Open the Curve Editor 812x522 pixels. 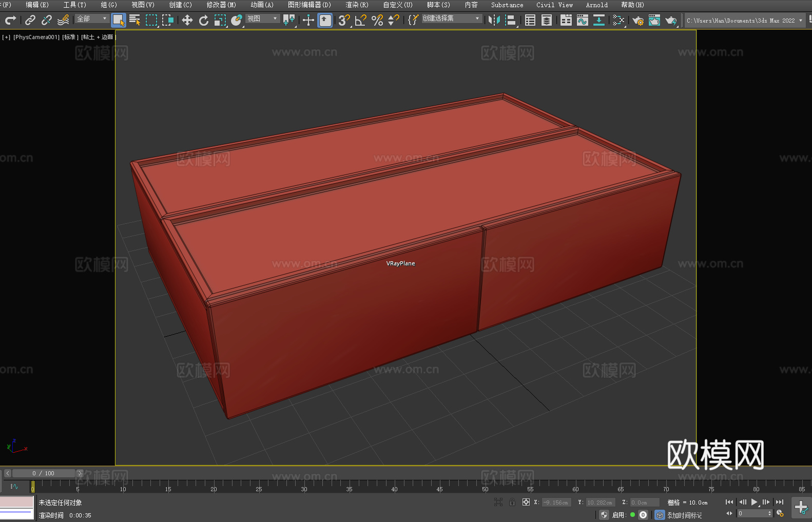point(582,20)
